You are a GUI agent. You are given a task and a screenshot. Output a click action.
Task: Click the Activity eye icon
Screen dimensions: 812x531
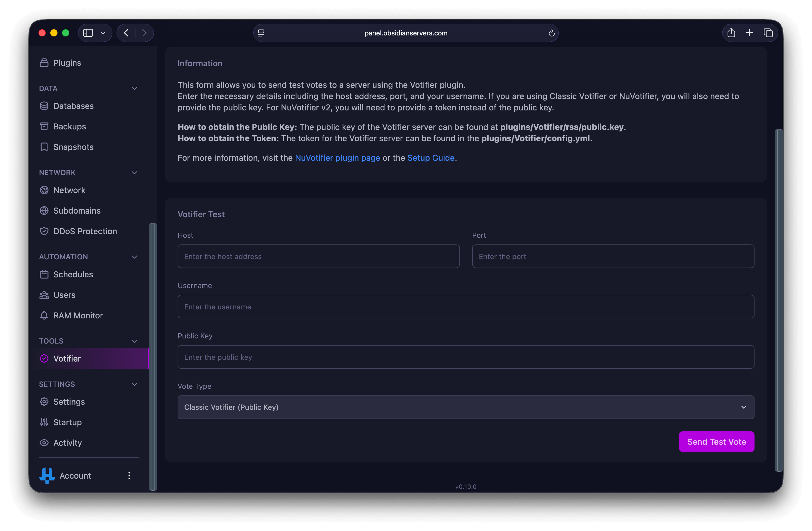[x=44, y=443]
